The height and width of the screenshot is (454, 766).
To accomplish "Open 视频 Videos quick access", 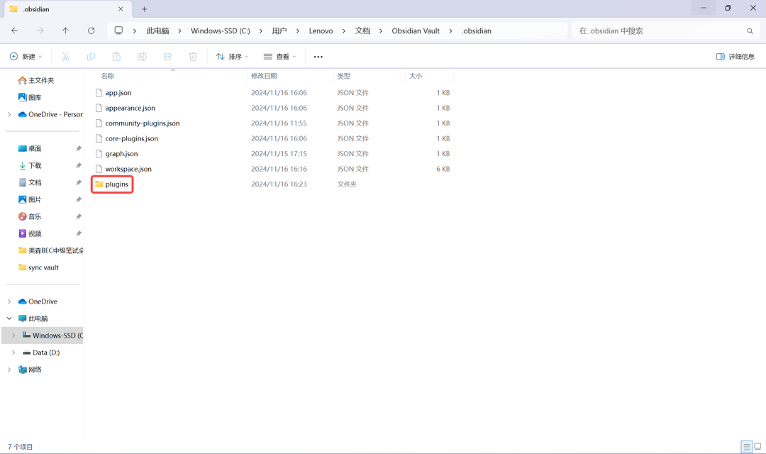I will click(30, 234).
